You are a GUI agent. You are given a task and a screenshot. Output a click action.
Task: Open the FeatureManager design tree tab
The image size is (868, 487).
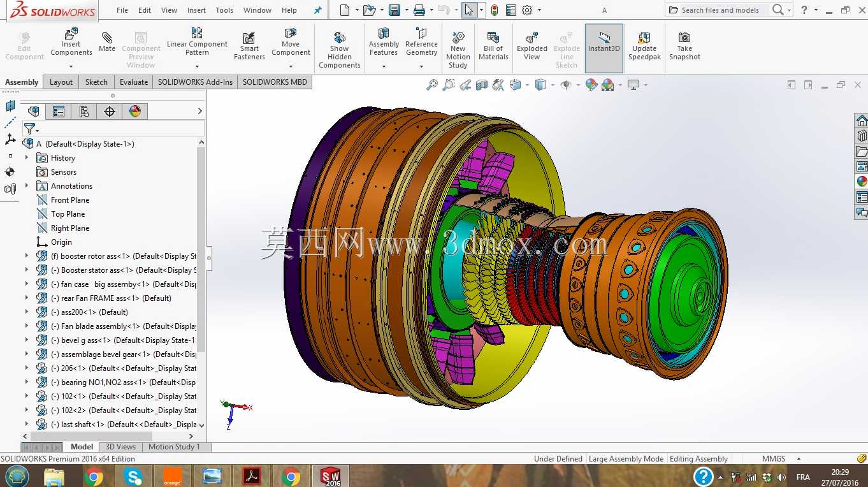(x=34, y=112)
